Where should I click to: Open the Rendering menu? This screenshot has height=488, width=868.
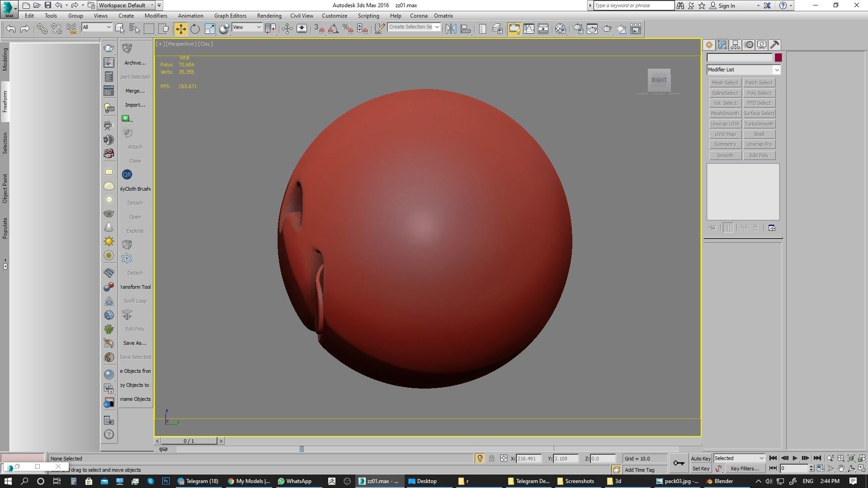pos(269,16)
